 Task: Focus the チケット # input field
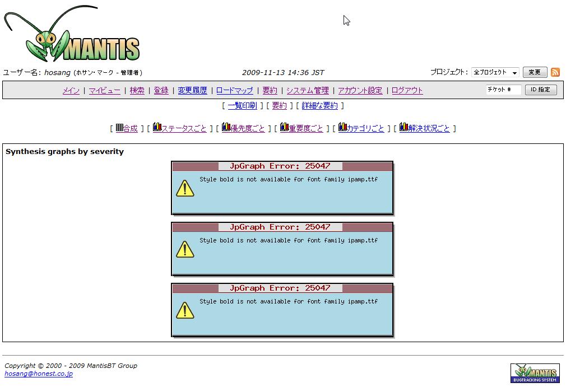pos(503,90)
